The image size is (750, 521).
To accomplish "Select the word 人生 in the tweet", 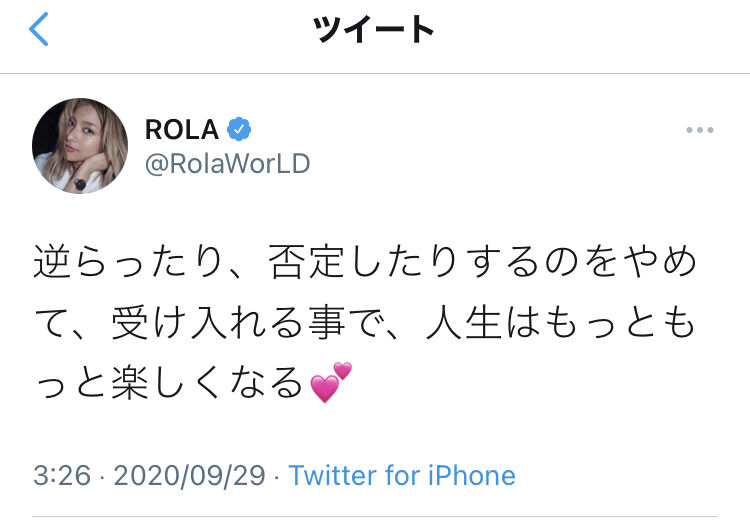I will coord(463,322).
